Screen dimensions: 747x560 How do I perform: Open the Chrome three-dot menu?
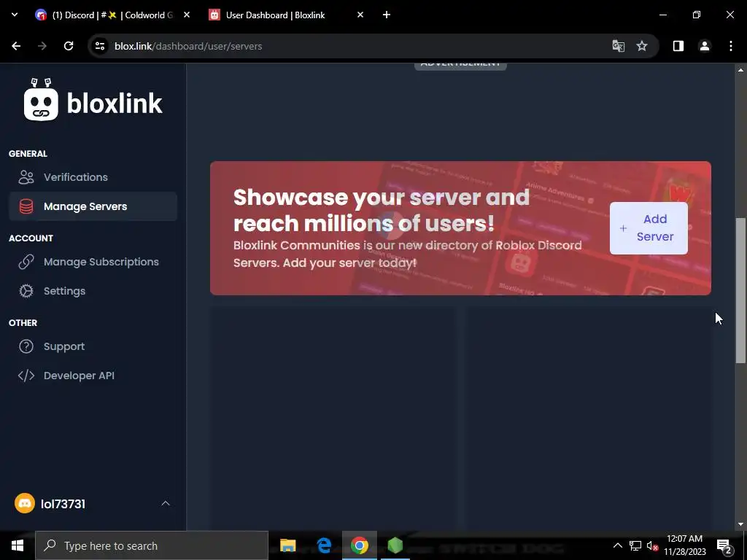pos(731,46)
